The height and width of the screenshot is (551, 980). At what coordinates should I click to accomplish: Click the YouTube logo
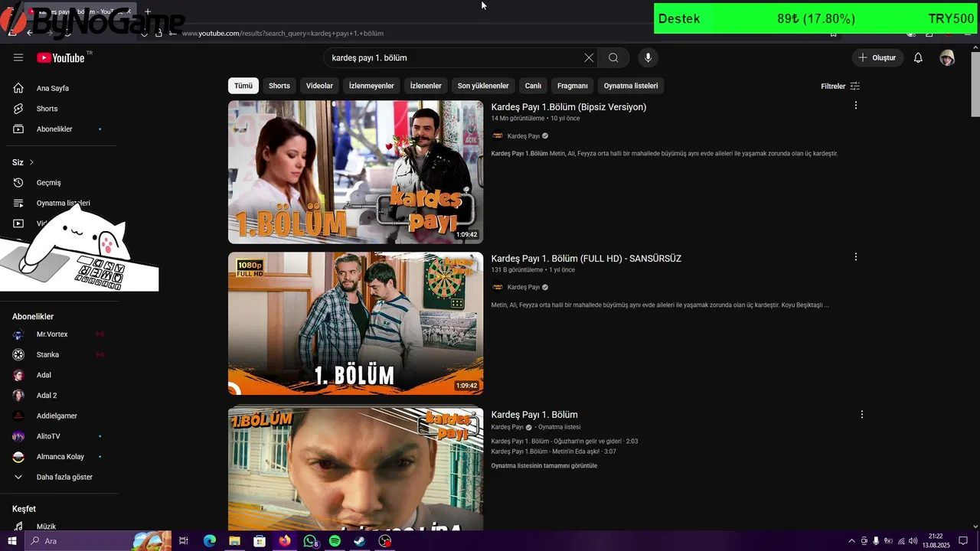[60, 57]
